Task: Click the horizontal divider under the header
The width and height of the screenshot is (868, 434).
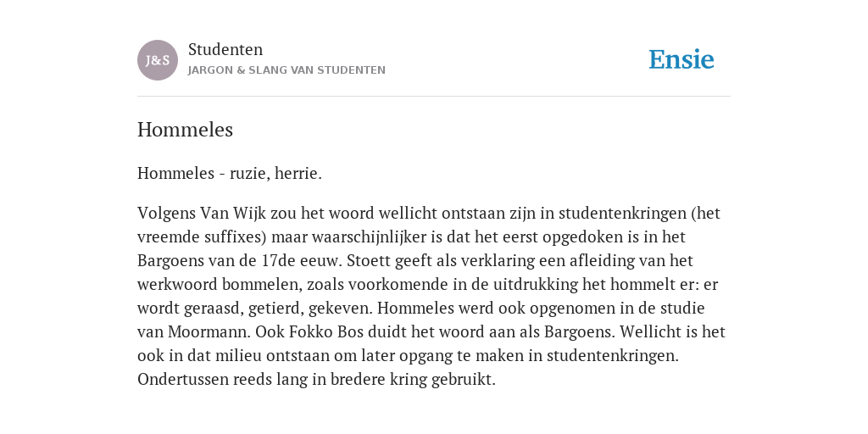Action: click(x=434, y=97)
